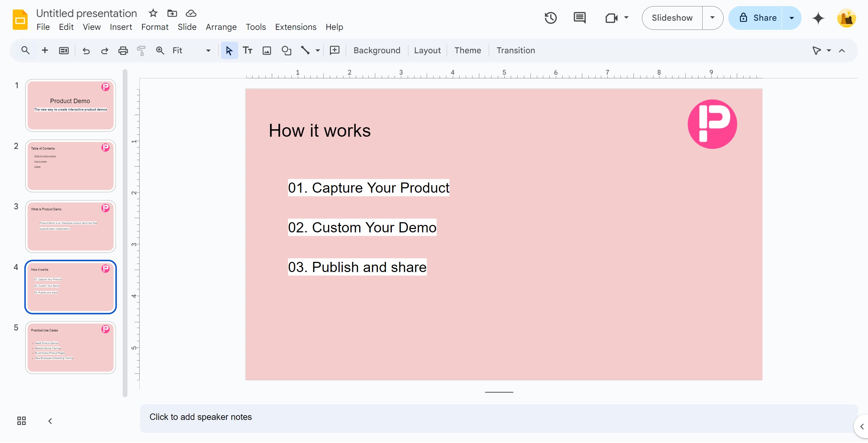
Task: Open slide layout templates icon
Action: [64, 50]
